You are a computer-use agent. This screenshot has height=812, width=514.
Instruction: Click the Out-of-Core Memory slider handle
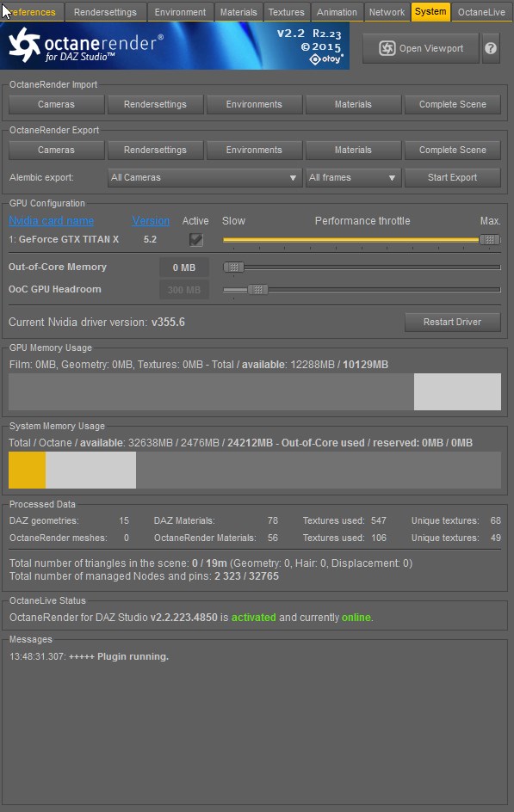coord(233,268)
